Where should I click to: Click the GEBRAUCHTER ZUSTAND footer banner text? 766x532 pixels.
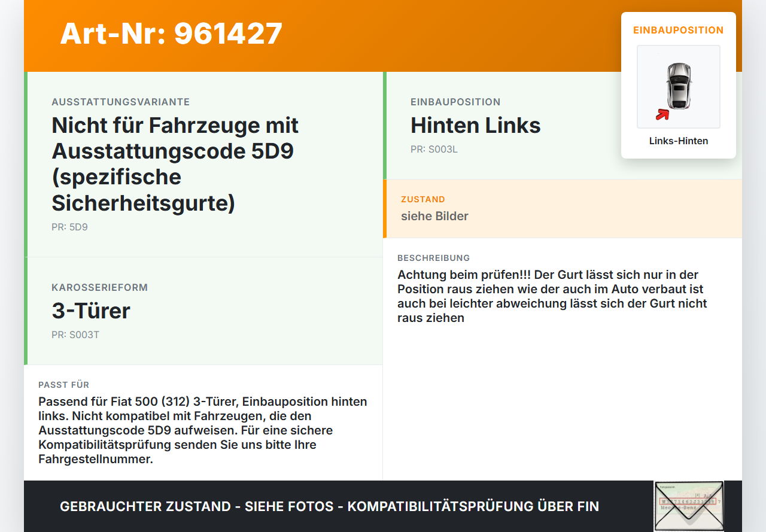click(329, 506)
